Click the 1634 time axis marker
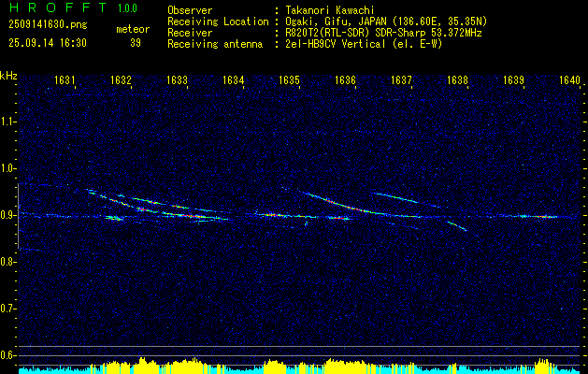This screenshot has width=588, height=374. pos(234,79)
